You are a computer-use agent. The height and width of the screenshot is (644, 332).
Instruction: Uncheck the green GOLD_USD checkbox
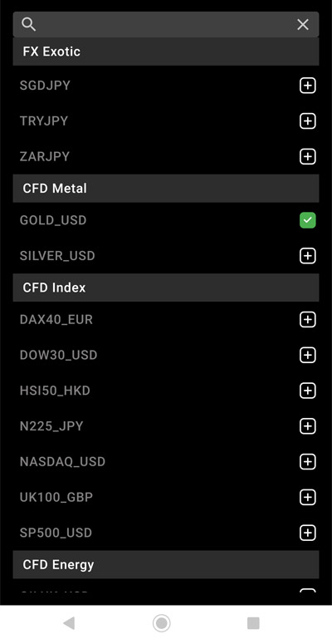point(307,220)
